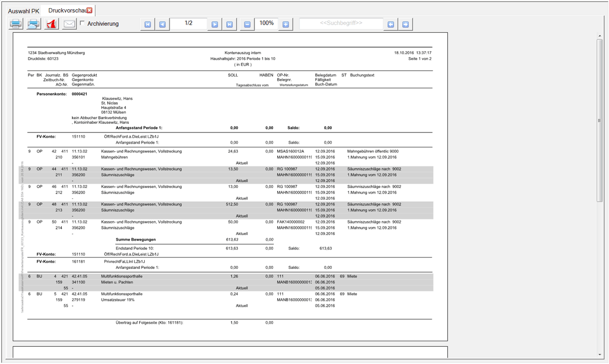Go to the previous page

[x=162, y=24]
